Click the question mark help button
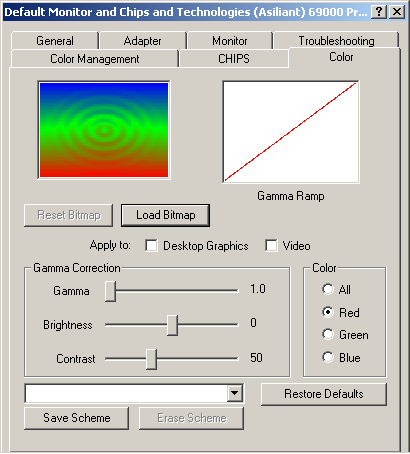The image size is (410, 454). [x=379, y=12]
